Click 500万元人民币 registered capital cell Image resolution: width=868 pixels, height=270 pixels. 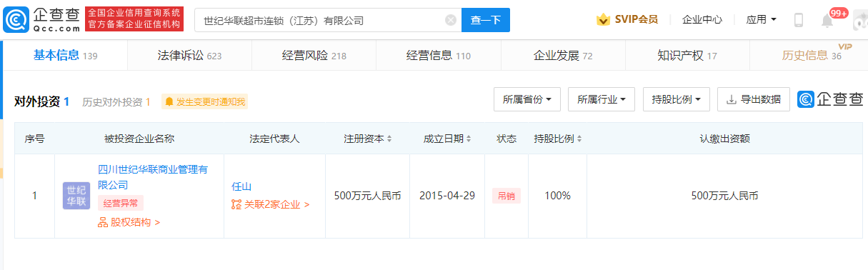[x=367, y=196]
